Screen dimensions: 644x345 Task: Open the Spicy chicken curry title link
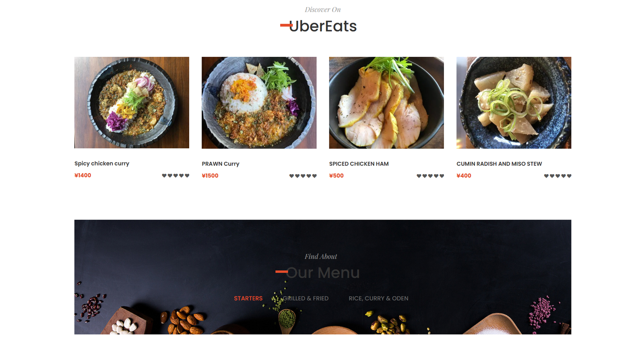(102, 164)
